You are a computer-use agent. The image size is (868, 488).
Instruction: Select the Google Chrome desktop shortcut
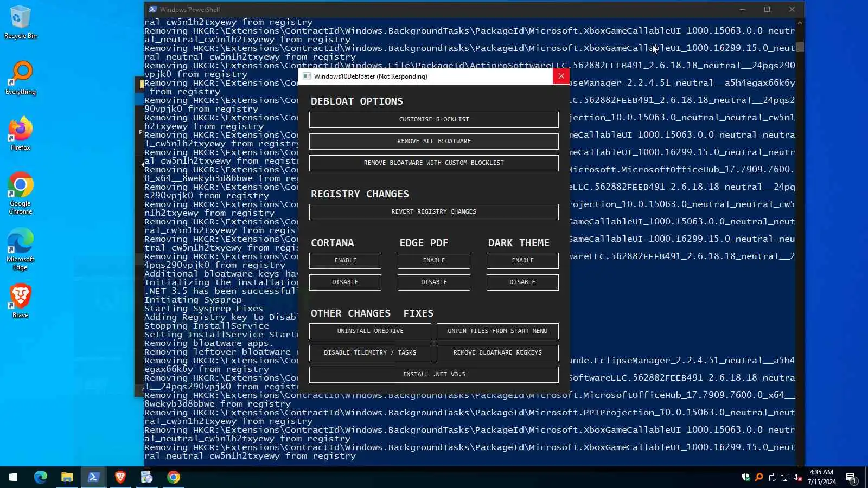[20, 194]
